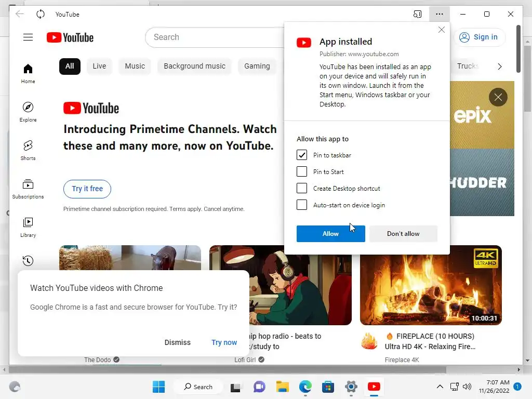Click FIREPLACE (10 HOURS) video title
The image size is (532, 399).
point(430,341)
